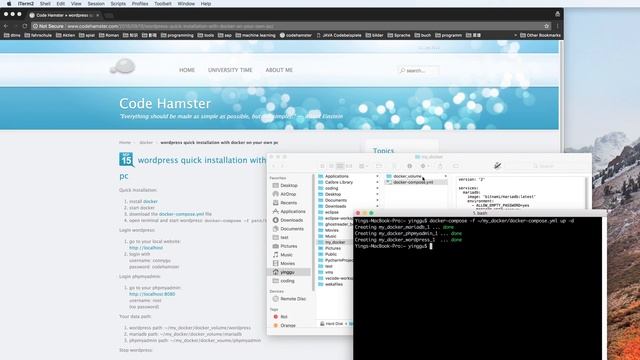Image resolution: width=640 pixels, height=360 pixels.
Task: Select Remote Disc under Devices
Action: click(292, 299)
